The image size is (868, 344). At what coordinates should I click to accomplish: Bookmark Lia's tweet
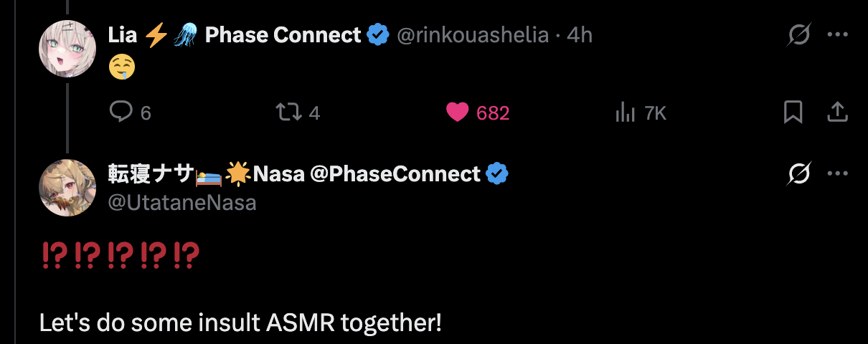click(793, 112)
